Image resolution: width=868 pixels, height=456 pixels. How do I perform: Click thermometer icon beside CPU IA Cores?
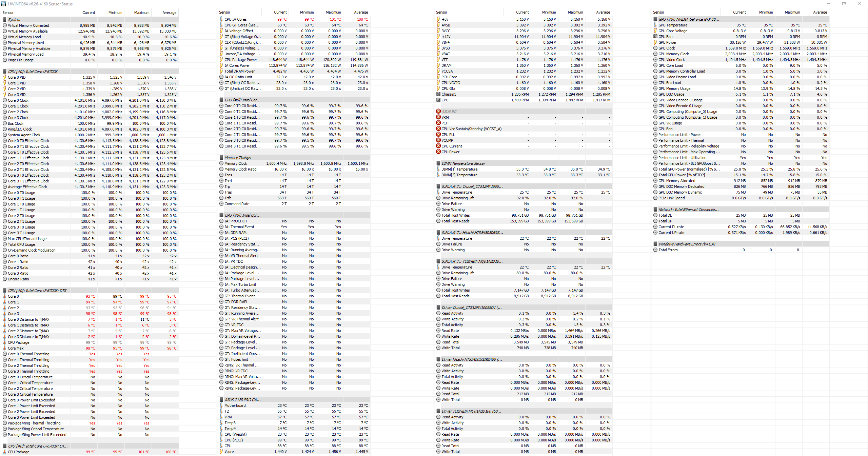(x=221, y=19)
